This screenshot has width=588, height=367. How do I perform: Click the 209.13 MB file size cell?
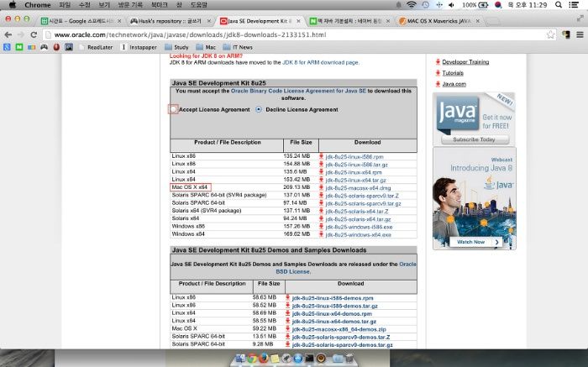point(297,187)
